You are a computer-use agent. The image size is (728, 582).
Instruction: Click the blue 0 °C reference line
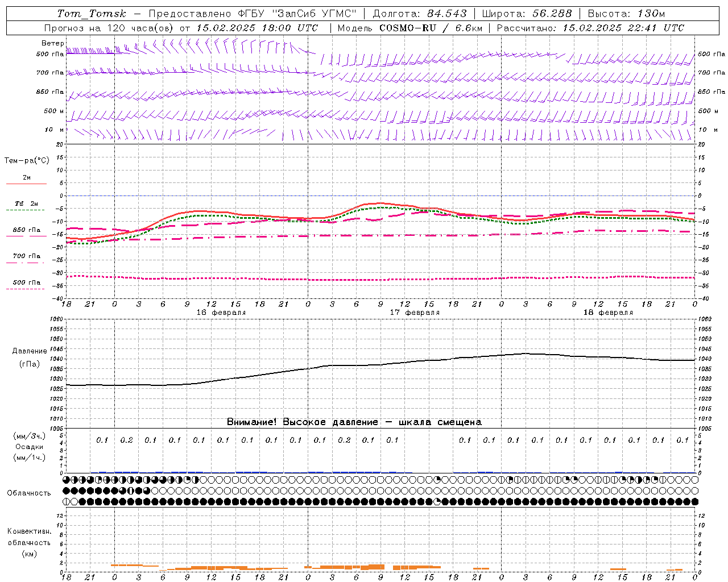pos(380,196)
